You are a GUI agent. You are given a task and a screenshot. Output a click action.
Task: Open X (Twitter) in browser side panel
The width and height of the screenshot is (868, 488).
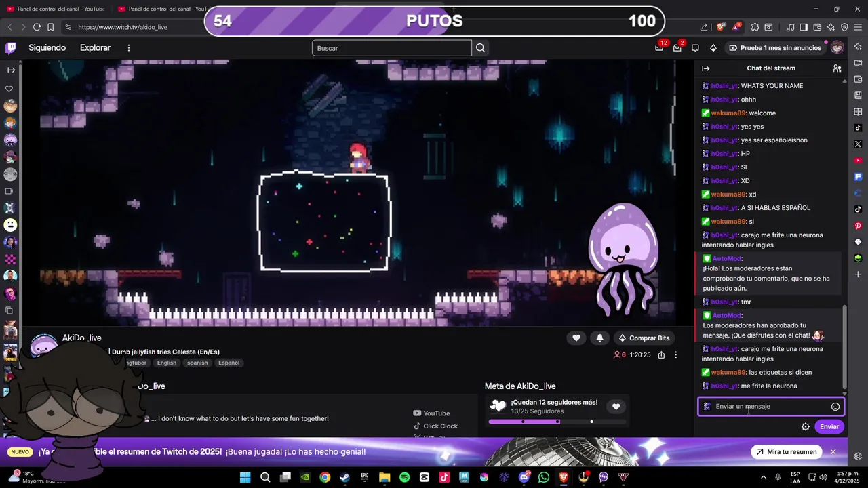pyautogui.click(x=858, y=144)
